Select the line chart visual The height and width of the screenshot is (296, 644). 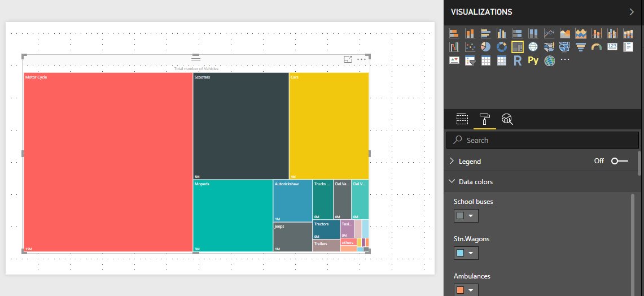coord(549,33)
